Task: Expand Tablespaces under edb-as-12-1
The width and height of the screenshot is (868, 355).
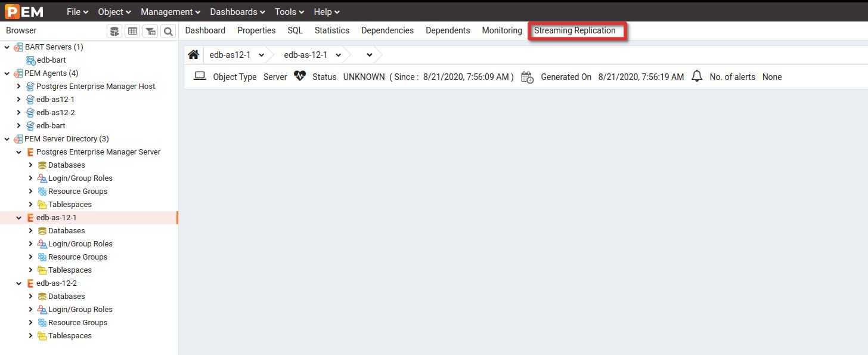Action: coord(31,270)
